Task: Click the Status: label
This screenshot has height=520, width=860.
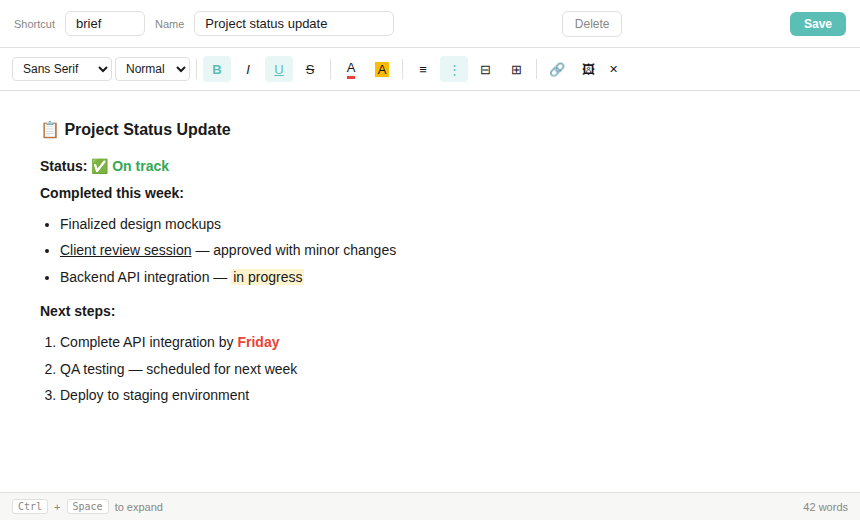Action: (64, 166)
